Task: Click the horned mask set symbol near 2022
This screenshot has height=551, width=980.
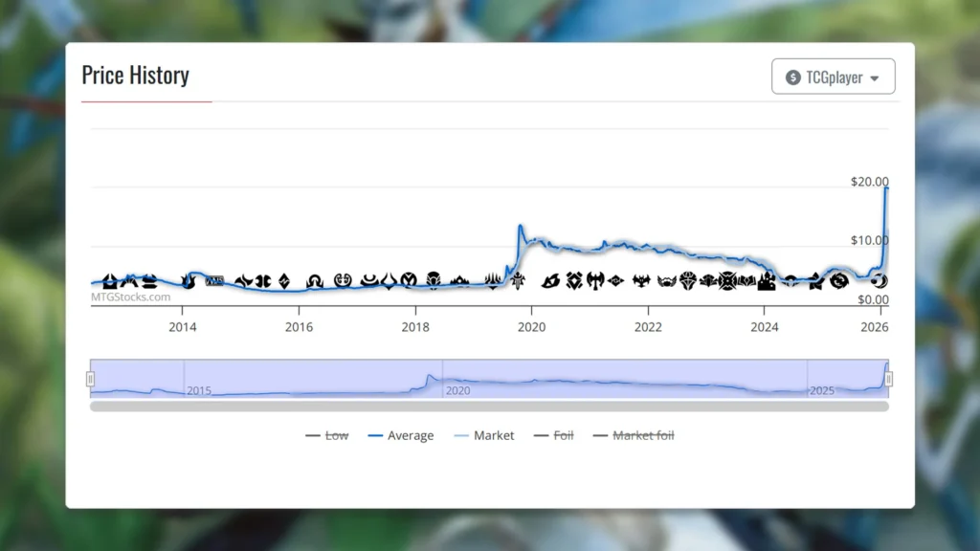Action: click(667, 280)
